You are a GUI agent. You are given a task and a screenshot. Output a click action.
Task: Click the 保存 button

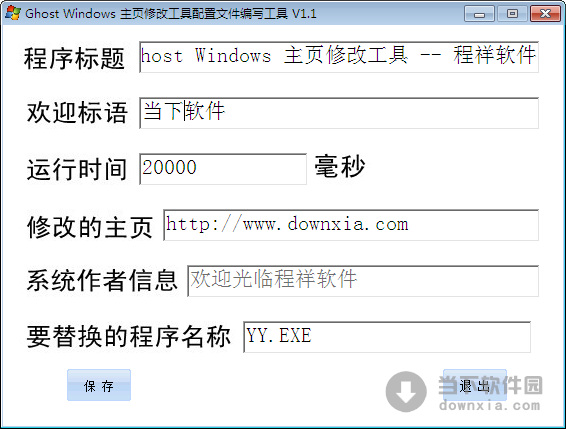pos(99,385)
